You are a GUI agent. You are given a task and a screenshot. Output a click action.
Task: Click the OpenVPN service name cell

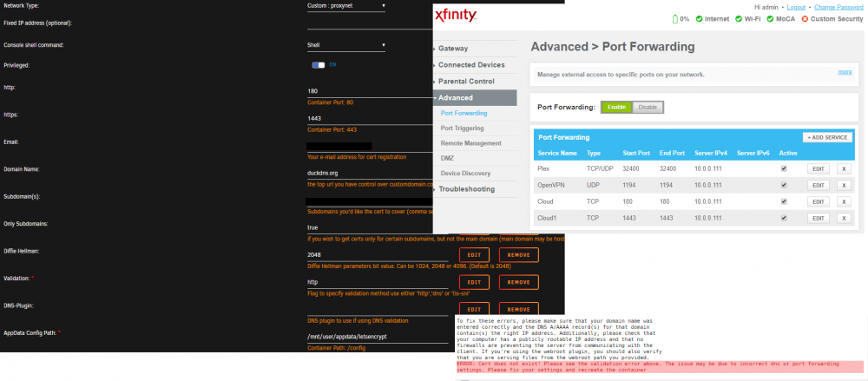coord(549,185)
